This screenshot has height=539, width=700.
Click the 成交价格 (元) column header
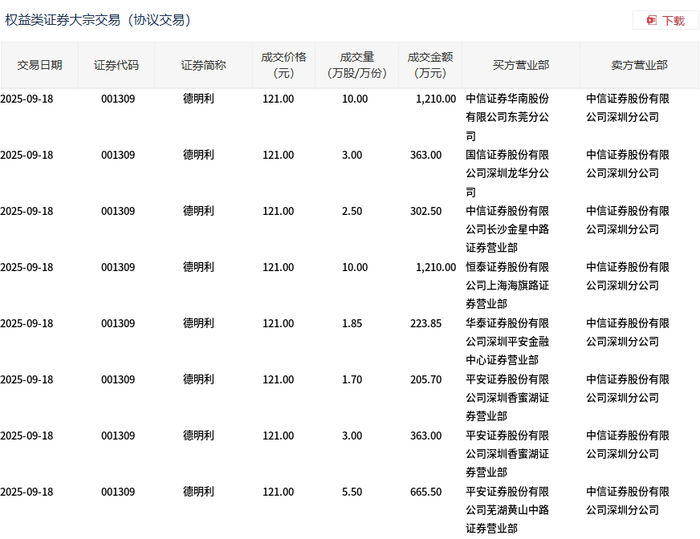283,65
